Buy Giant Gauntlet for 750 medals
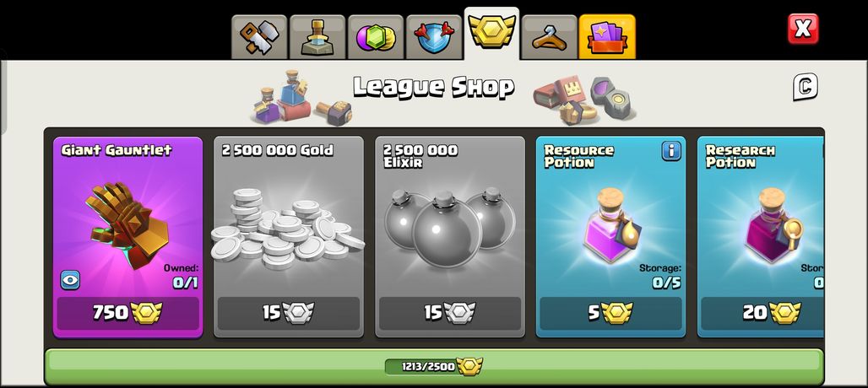 click(127, 313)
